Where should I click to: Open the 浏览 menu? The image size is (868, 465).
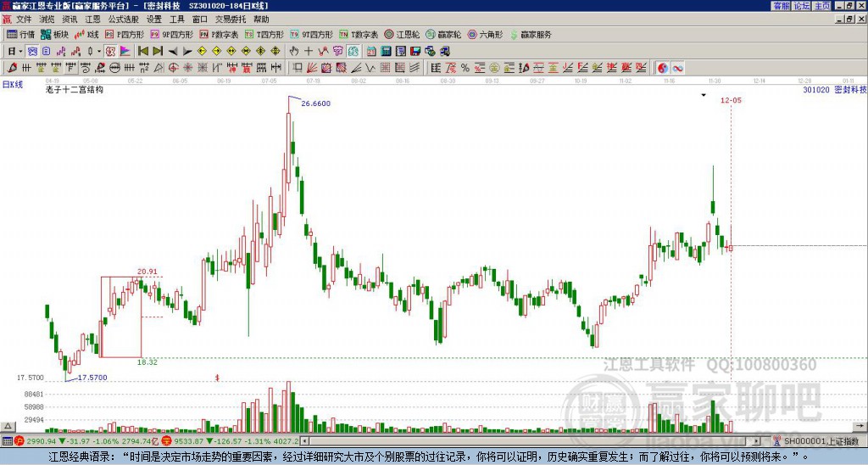tap(47, 20)
